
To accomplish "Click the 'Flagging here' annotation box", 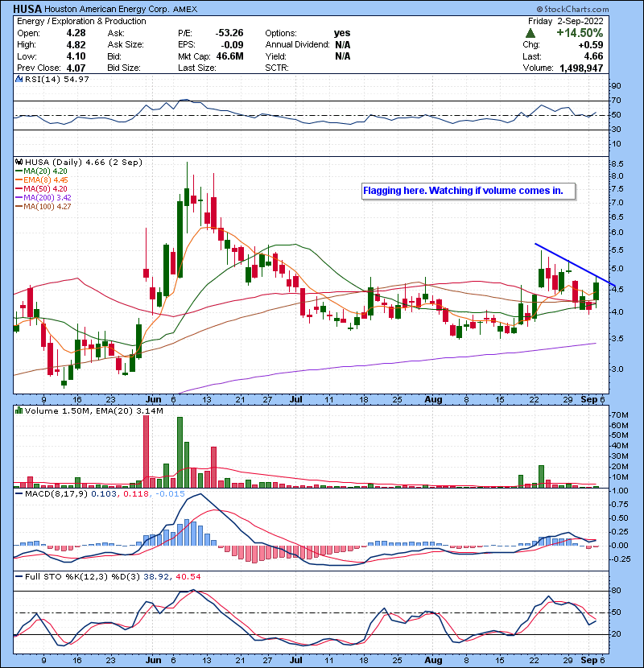I will click(469, 191).
